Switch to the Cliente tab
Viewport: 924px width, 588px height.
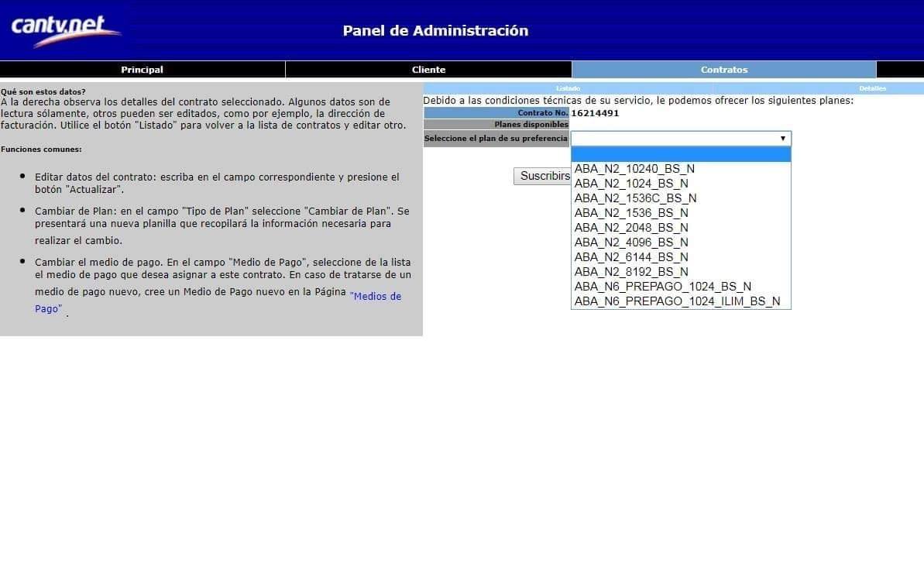428,70
